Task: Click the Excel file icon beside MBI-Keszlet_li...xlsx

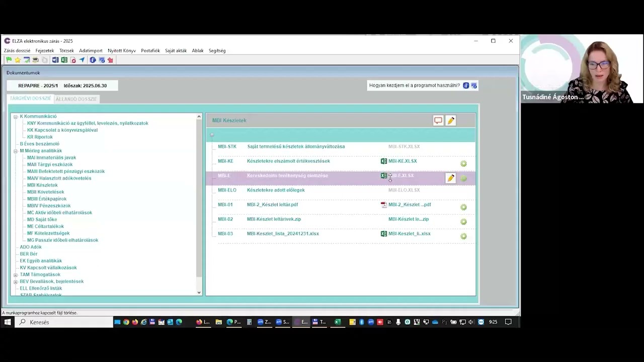Action: point(384,234)
